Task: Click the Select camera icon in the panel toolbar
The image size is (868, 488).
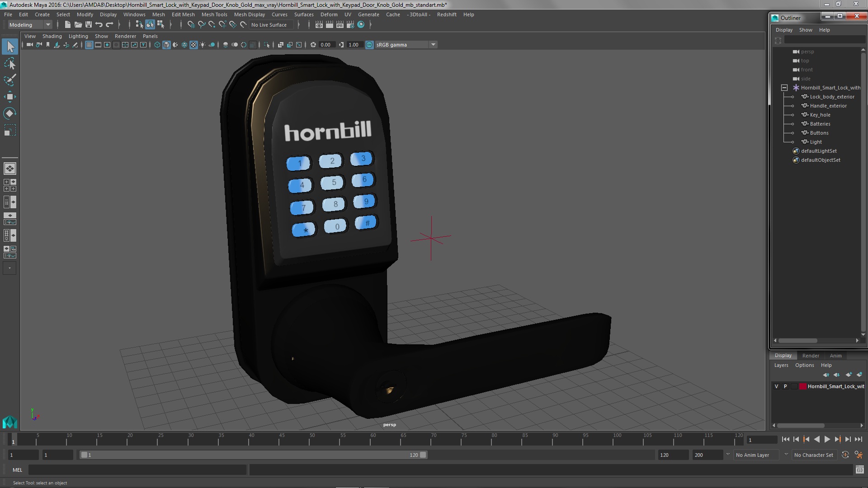Action: click(30, 45)
